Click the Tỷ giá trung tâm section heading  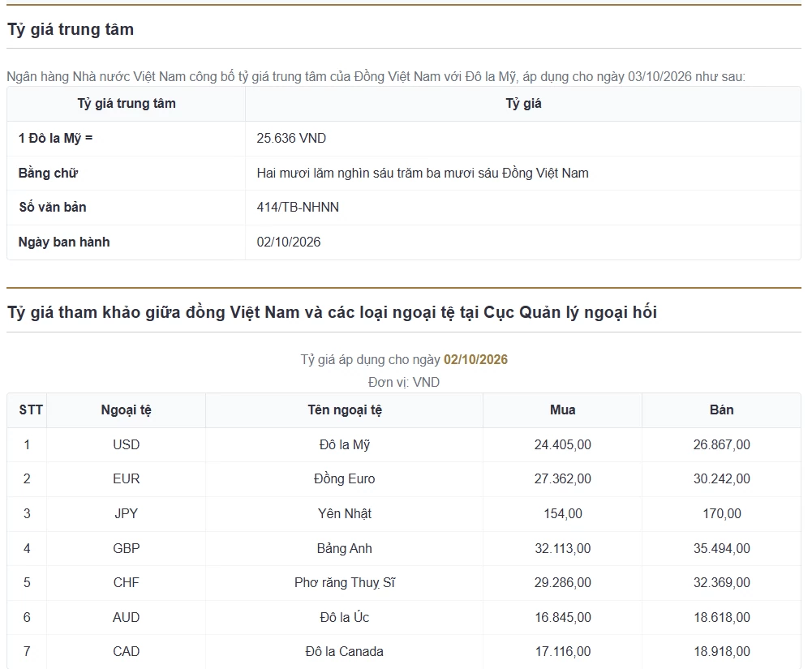click(x=71, y=29)
